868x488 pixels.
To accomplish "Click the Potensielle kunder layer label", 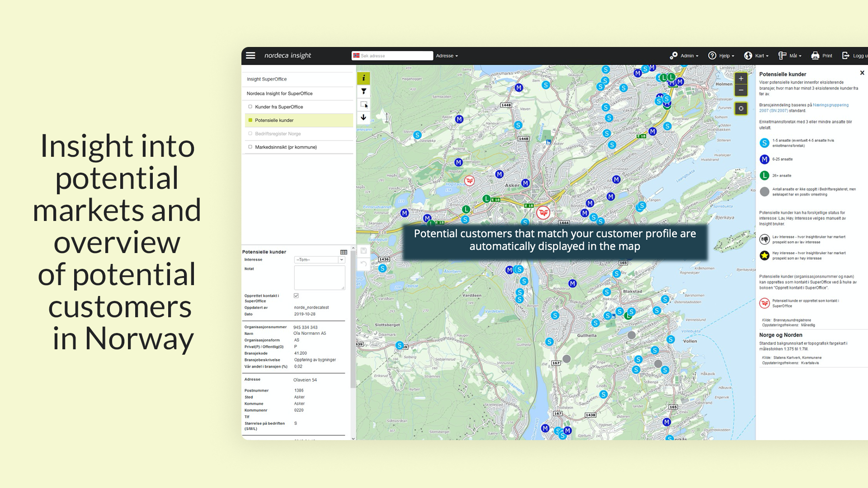I will point(274,120).
